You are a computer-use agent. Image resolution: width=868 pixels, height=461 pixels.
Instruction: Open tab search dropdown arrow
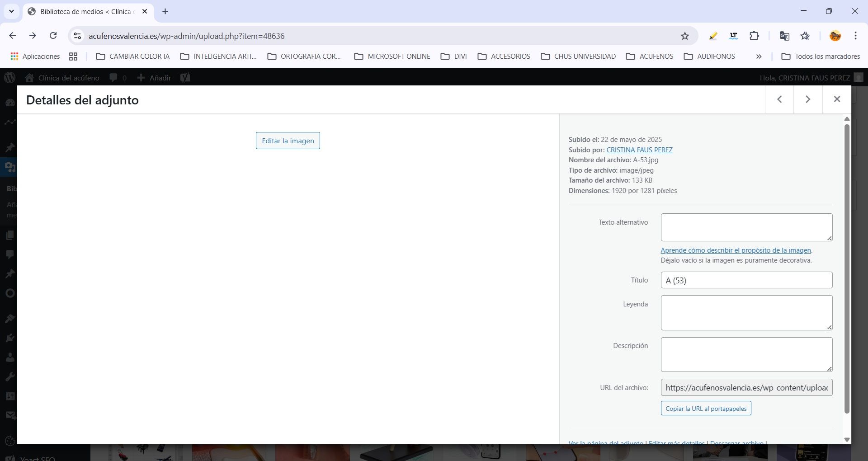11,11
